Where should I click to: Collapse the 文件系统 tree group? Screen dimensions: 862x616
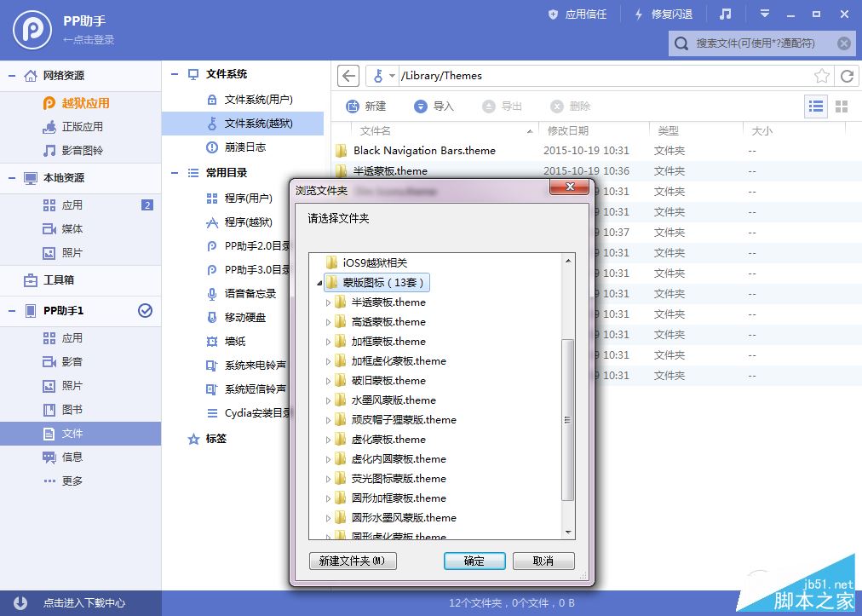click(175, 74)
